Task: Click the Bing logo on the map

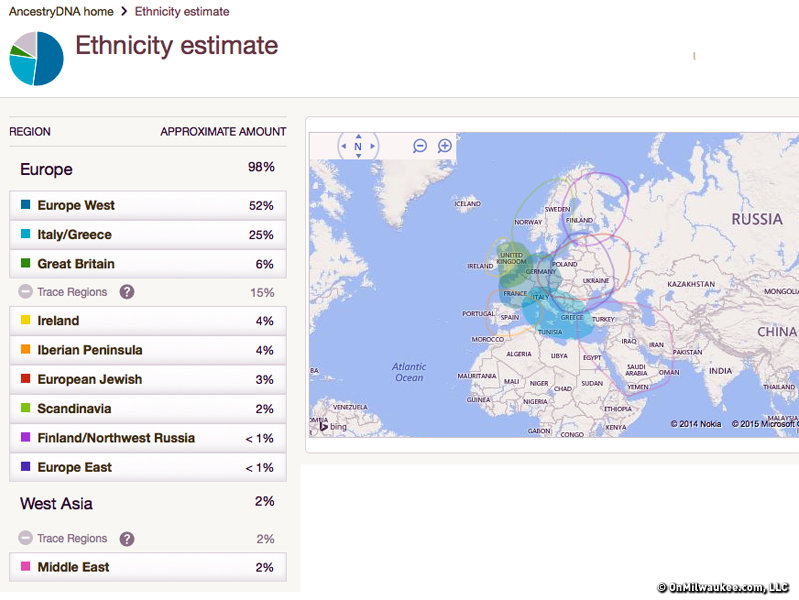Action: click(333, 426)
